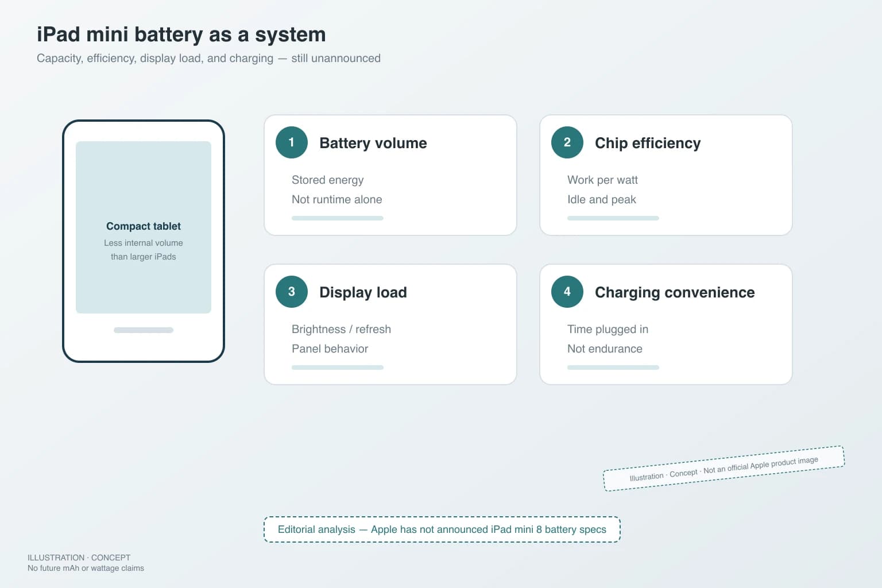Click the subtitle starting 'Capacity, efficiency'
The width and height of the screenshot is (882, 588).
tap(208, 58)
